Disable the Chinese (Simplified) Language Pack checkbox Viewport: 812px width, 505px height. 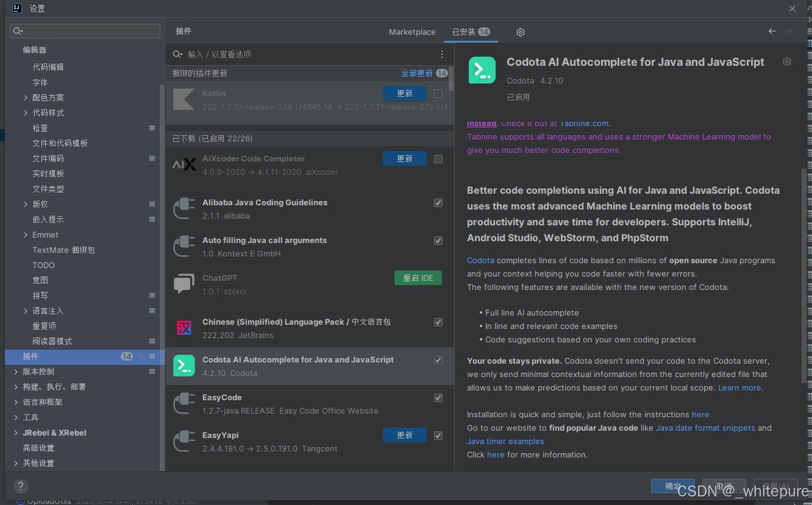pos(438,322)
